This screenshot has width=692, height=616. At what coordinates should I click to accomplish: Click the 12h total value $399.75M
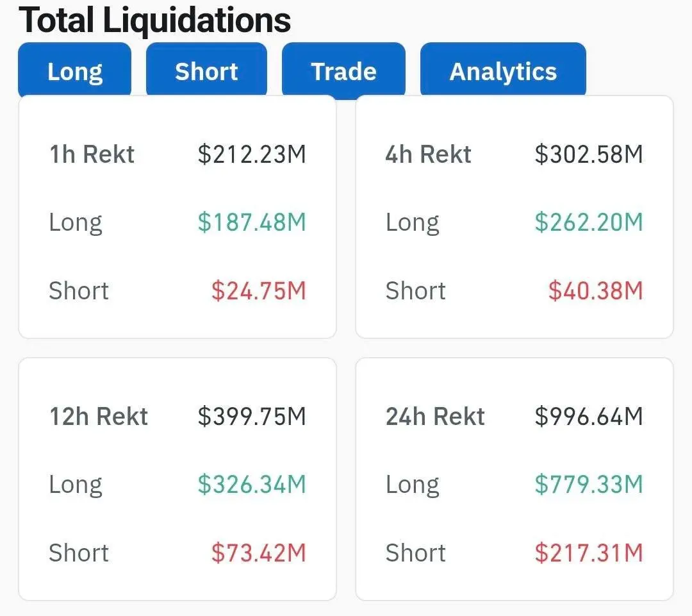pos(252,417)
